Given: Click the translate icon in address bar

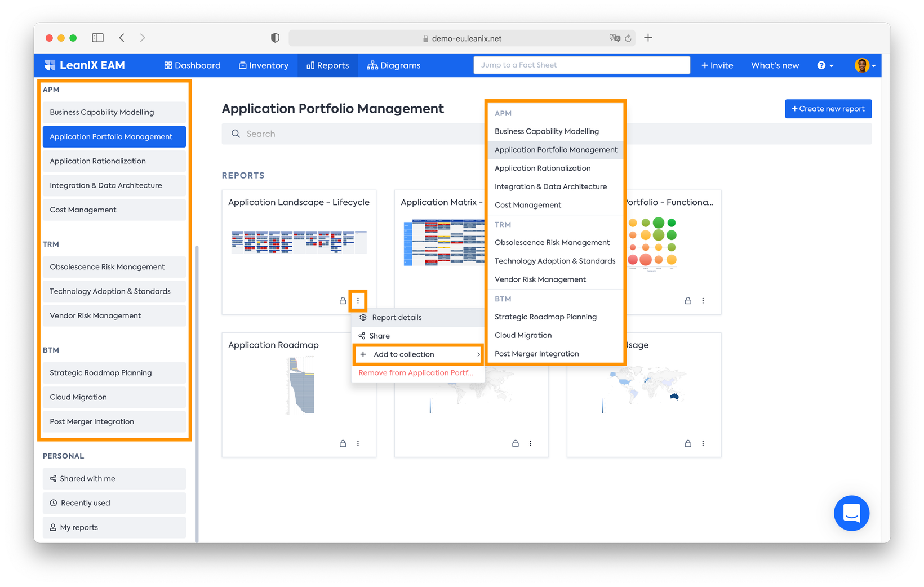Looking at the screenshot, I should coord(614,38).
